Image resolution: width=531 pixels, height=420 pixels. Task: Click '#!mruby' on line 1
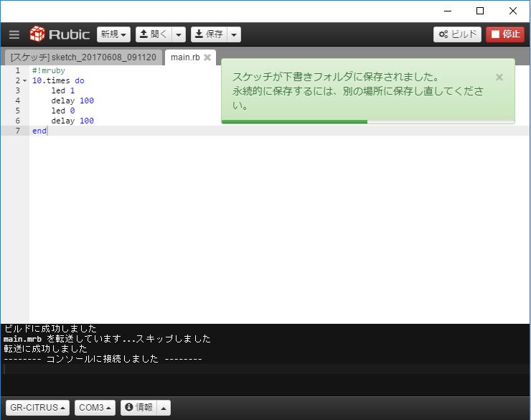click(48, 70)
